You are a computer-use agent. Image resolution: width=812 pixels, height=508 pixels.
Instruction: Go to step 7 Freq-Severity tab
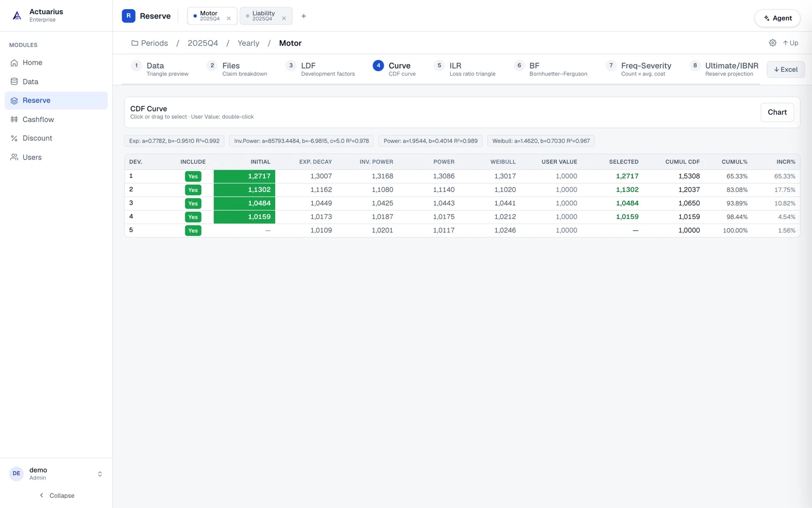point(638,69)
